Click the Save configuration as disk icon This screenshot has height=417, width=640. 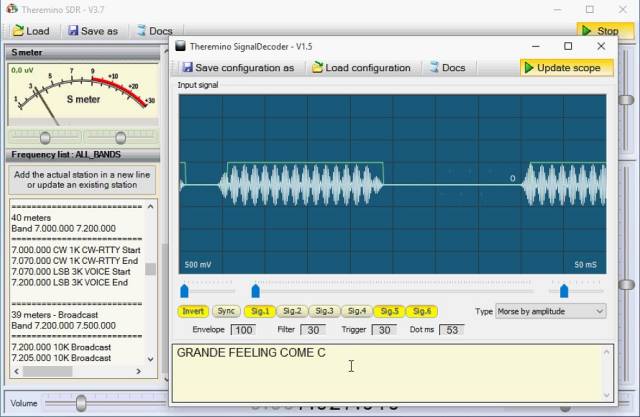(x=187, y=68)
